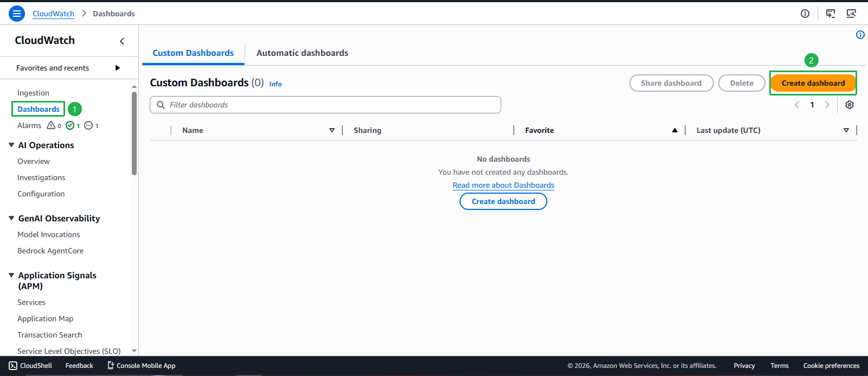Click the sidebar scroll down arrow
The image size is (868, 376).
click(134, 351)
